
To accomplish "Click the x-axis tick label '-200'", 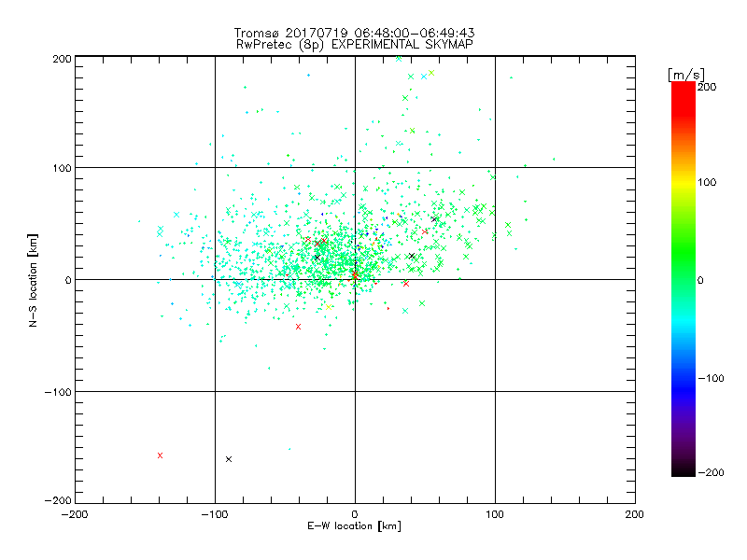I will pos(75,514).
